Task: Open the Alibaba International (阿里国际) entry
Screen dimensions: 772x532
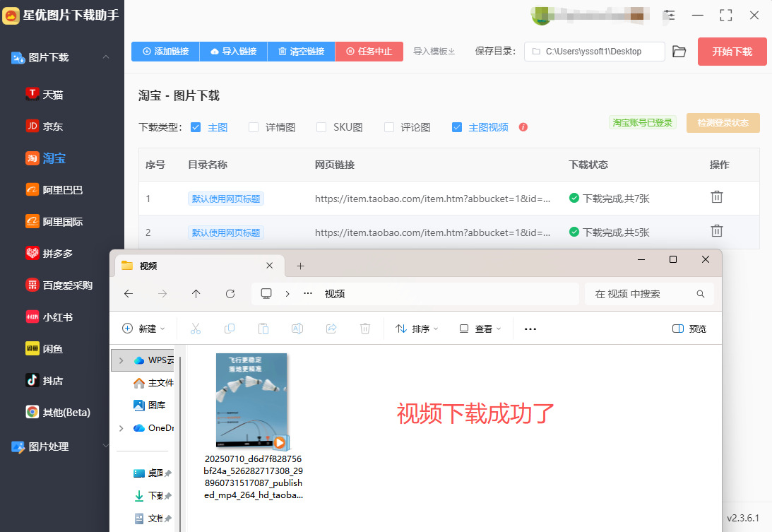Action: click(54, 222)
